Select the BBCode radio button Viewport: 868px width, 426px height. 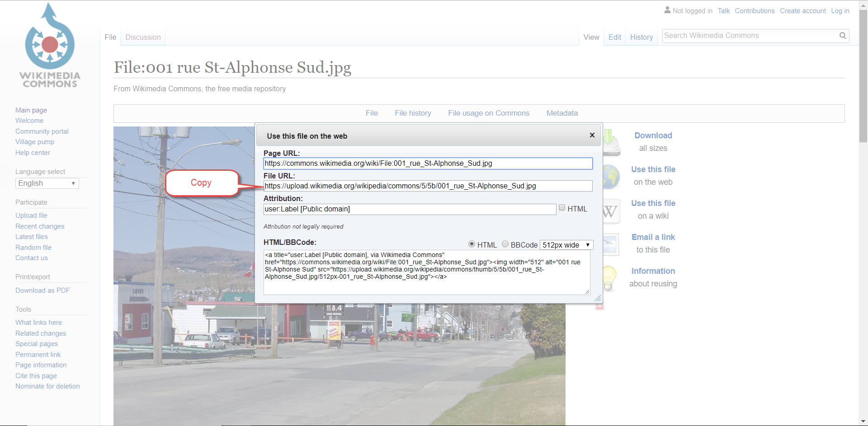point(505,244)
